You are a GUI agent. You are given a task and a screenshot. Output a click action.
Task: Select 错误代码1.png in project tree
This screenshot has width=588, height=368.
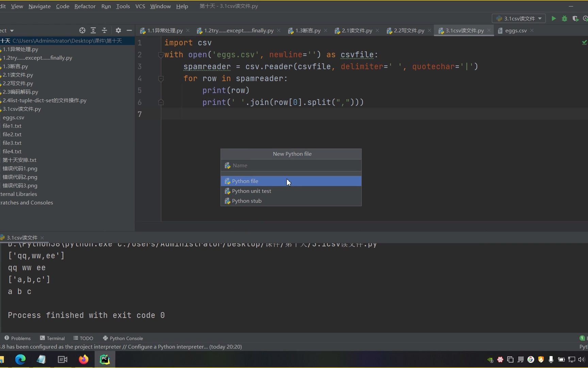point(20,168)
